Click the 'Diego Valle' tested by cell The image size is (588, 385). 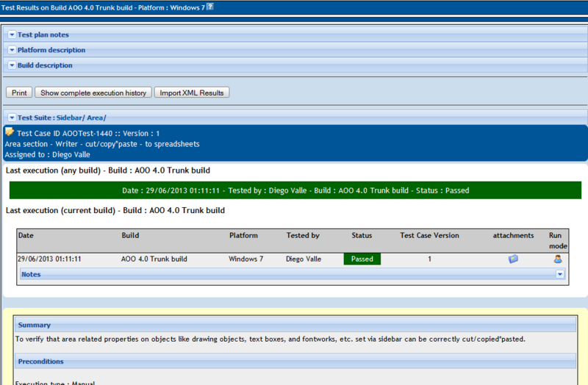tap(304, 259)
